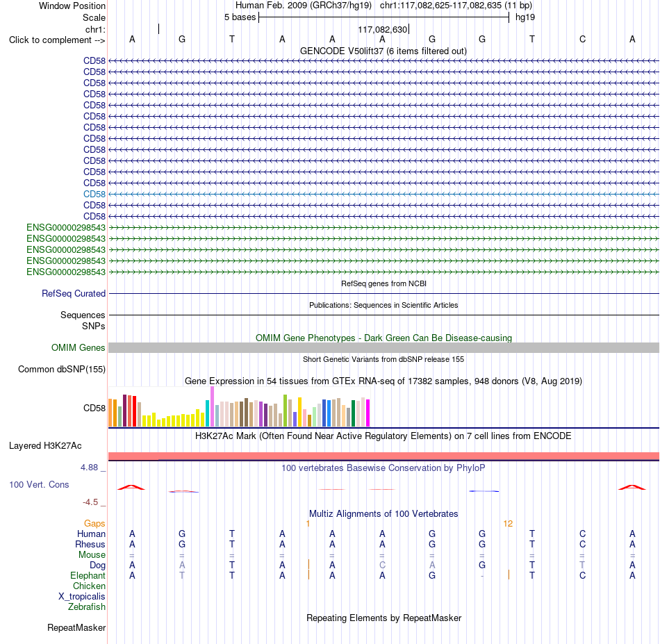660x644 pixels.
Task: Click the GTEx Gene Expression track title
Action: pyautogui.click(x=383, y=381)
